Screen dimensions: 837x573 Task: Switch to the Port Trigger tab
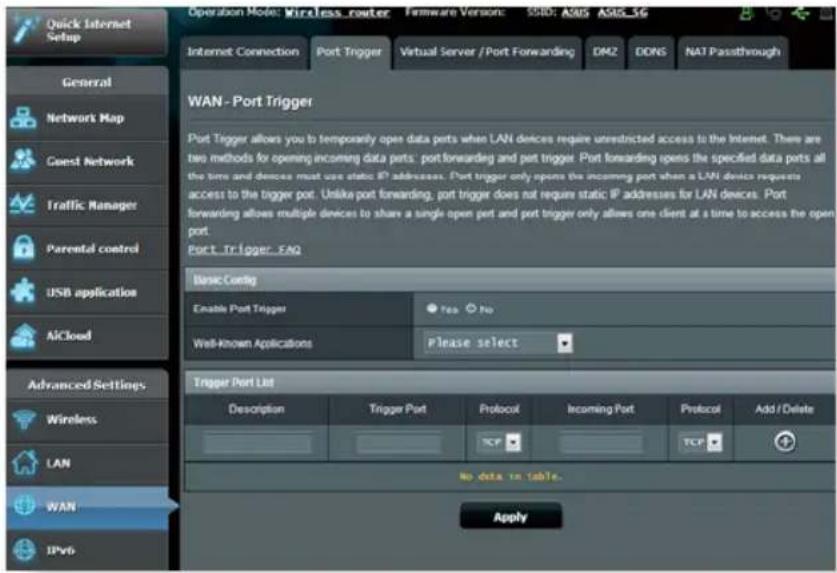tap(350, 52)
